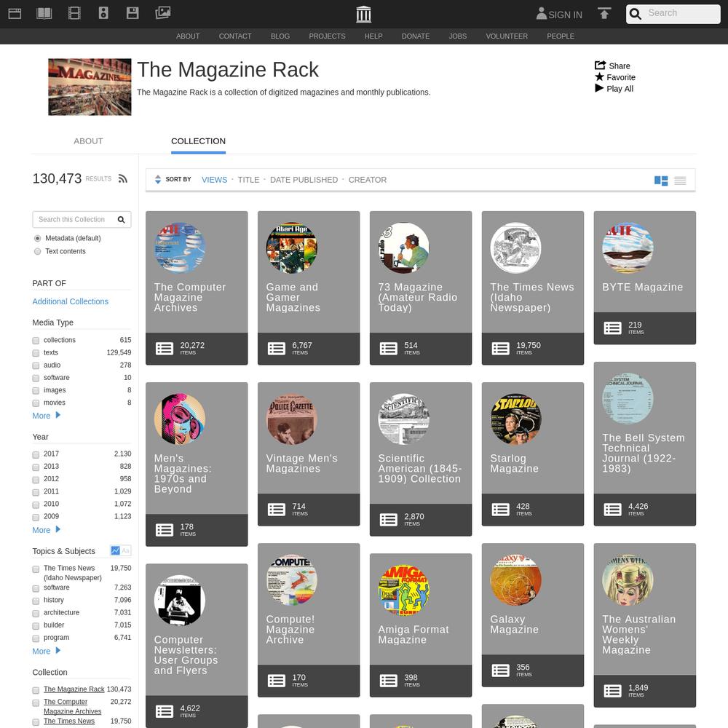Select Text contents radio button
728x728 pixels.
point(38,252)
